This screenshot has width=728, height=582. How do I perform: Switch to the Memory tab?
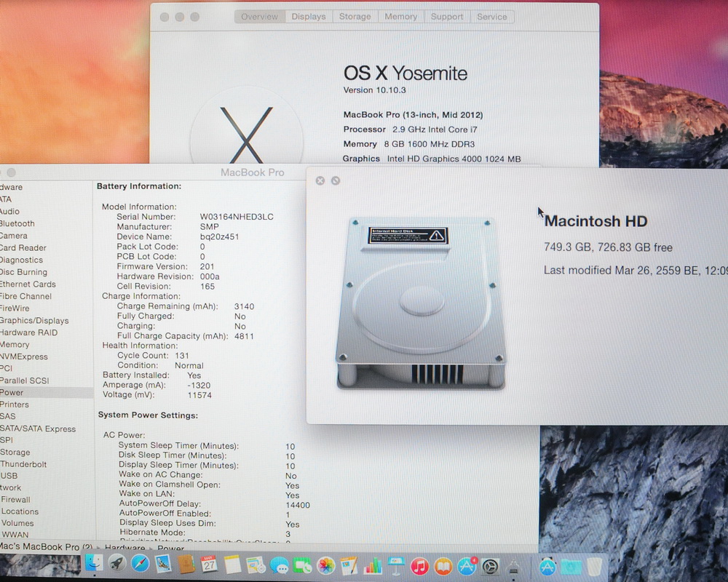[400, 17]
